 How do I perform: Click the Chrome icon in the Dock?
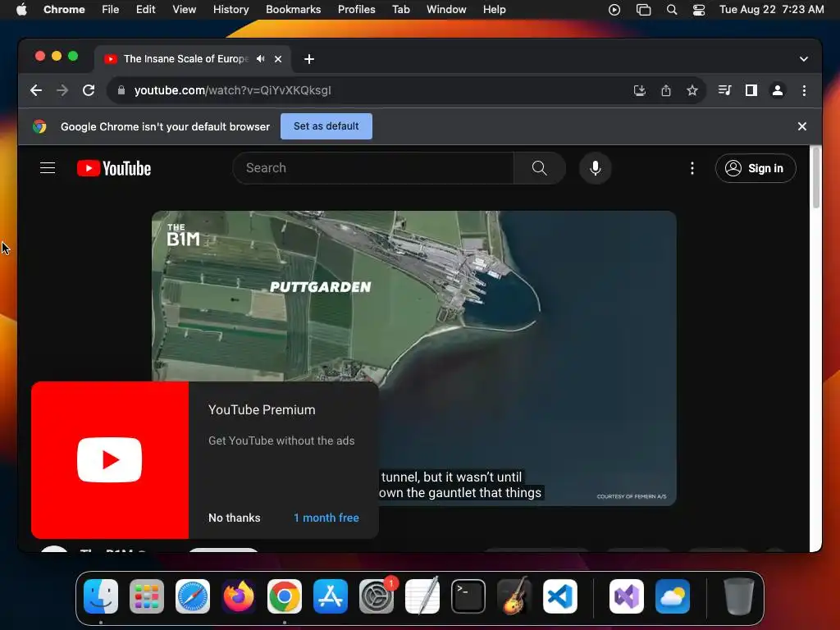pos(285,596)
